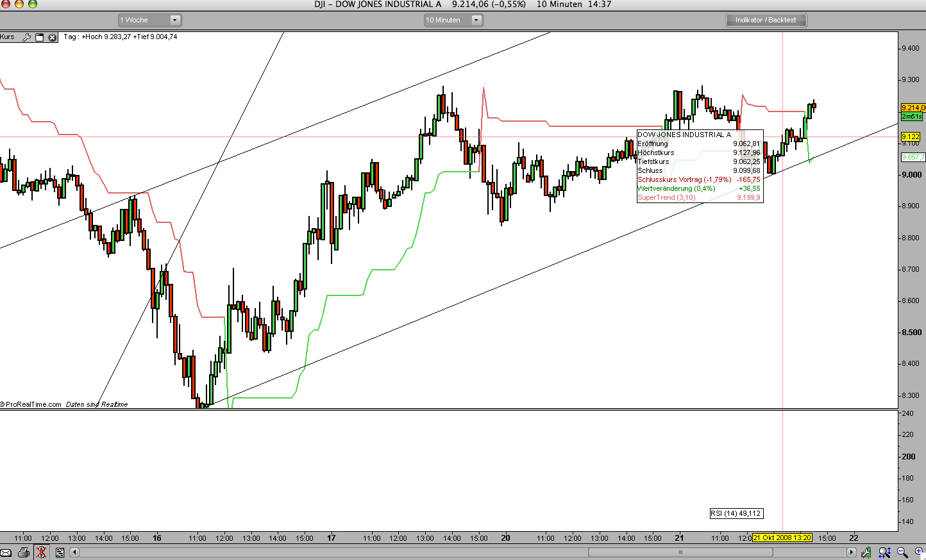Click the RSI (14) 49,112 indicator label
Viewport: 926px width, 560px height.
[736, 513]
